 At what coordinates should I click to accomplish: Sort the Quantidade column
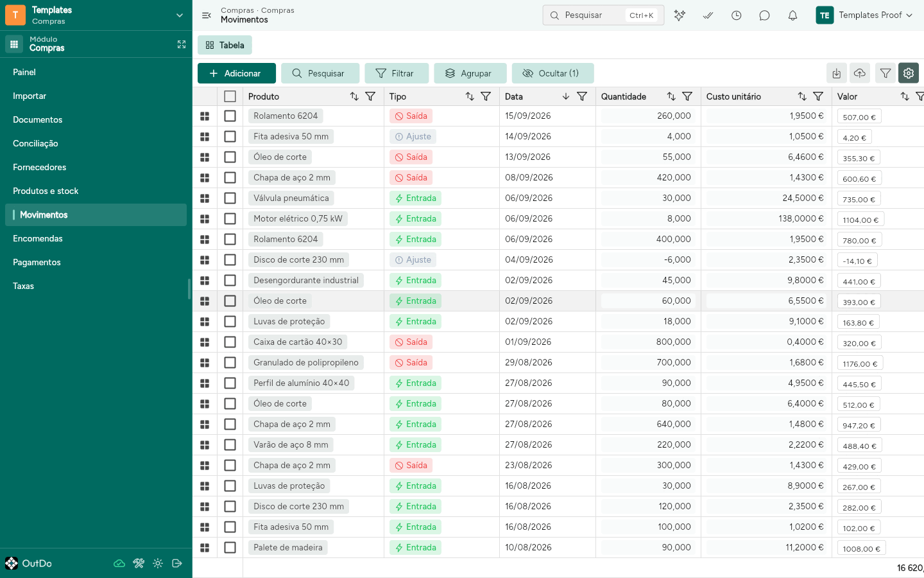coord(671,96)
